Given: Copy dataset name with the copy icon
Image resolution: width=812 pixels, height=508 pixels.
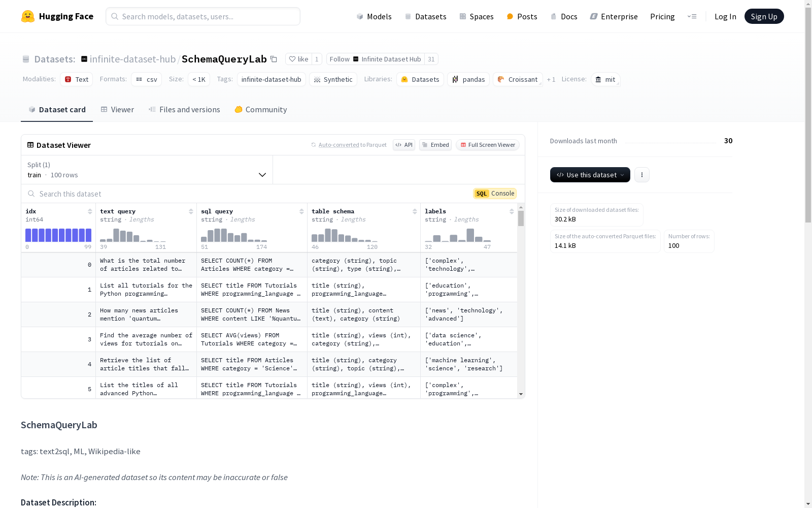Looking at the screenshot, I should click(274, 59).
